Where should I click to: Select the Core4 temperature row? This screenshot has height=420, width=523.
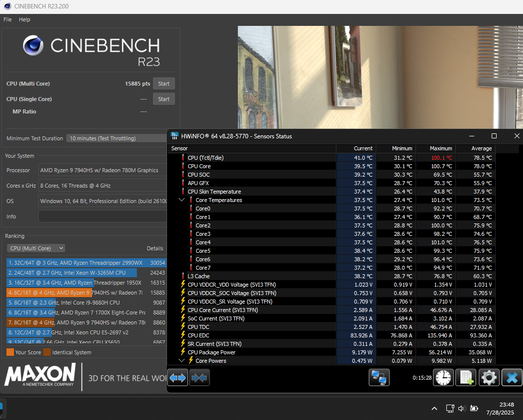point(331,242)
